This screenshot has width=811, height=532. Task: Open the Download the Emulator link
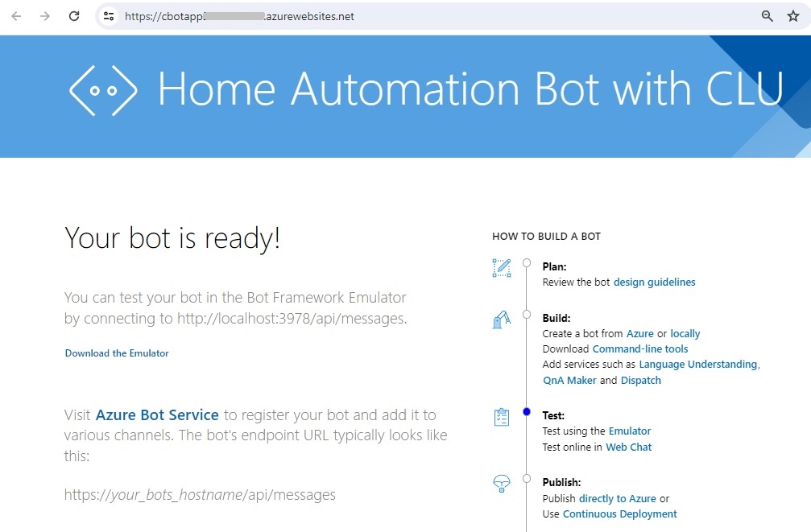click(x=117, y=353)
